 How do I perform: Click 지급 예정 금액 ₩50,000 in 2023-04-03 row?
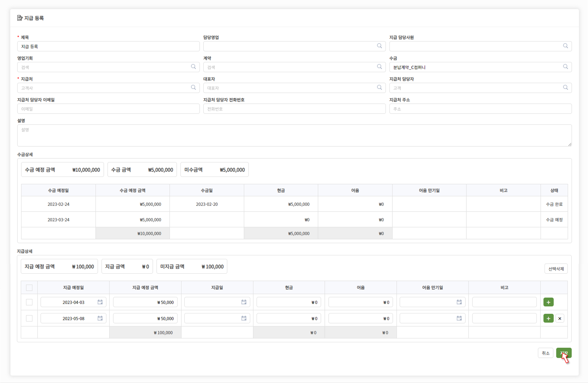tap(145, 302)
